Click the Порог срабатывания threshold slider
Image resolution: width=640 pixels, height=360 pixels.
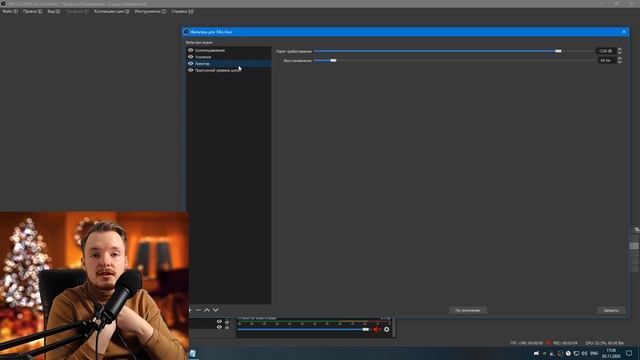[454, 51]
